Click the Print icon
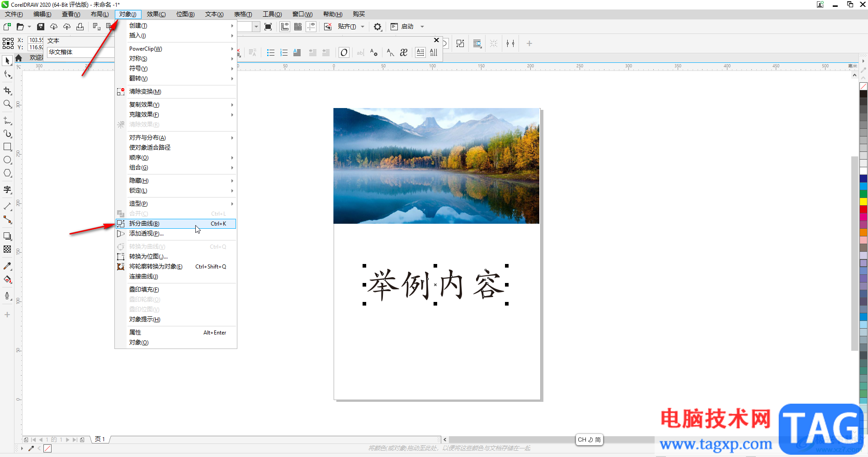This screenshot has width=868, height=457. [x=80, y=27]
